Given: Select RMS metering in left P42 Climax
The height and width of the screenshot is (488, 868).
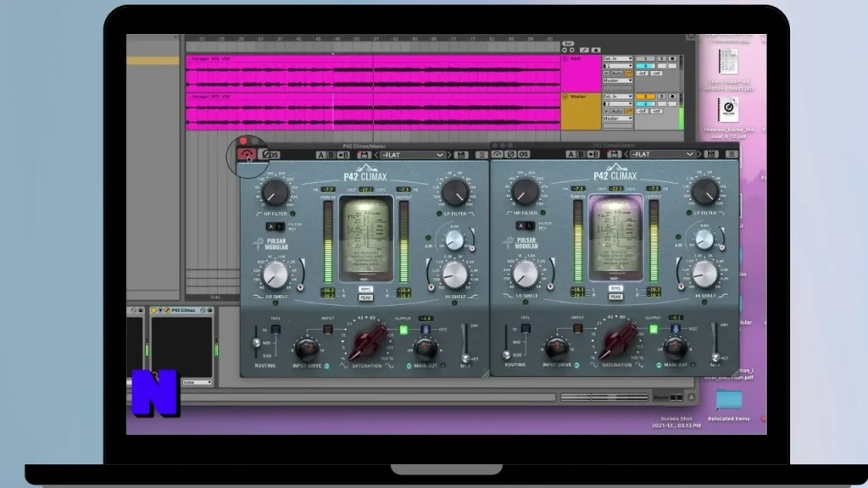Looking at the screenshot, I should click(365, 290).
